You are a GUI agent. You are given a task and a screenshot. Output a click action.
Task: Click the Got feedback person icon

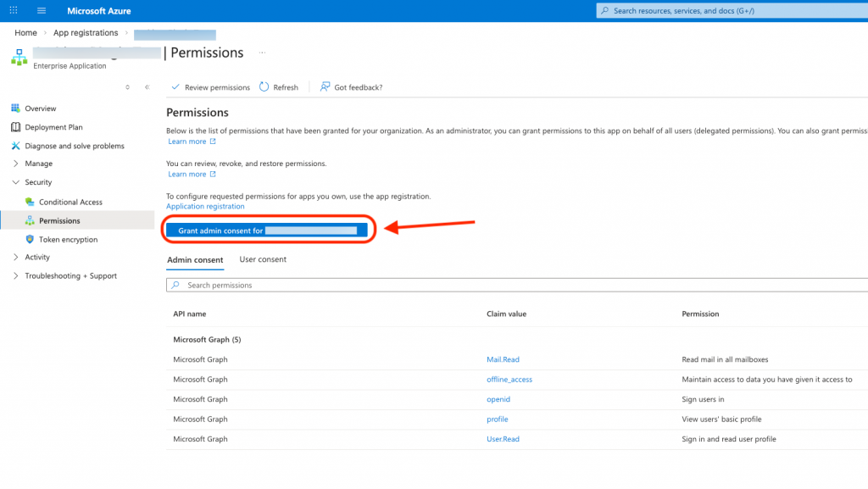click(x=325, y=86)
